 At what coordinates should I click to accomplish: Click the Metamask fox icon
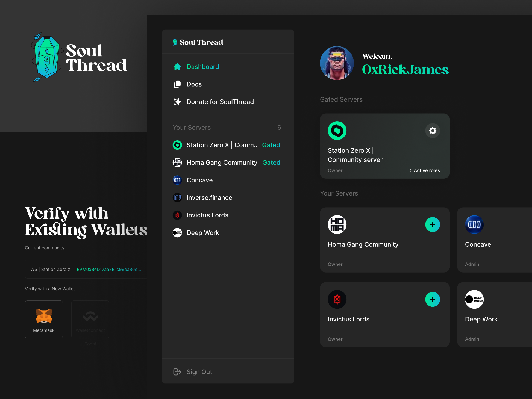(44, 316)
